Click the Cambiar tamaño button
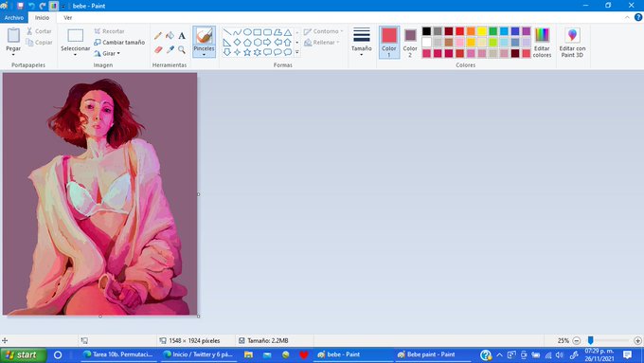644x363 pixels. [119, 43]
